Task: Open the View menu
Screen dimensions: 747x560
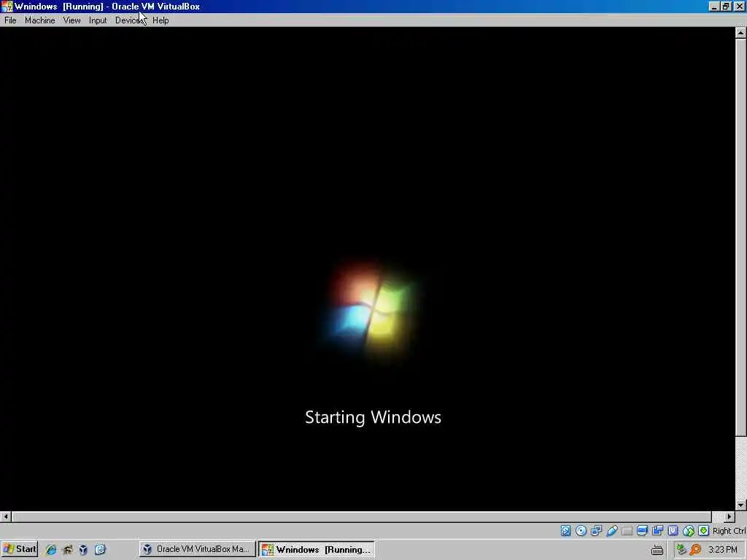Action: coord(72,20)
